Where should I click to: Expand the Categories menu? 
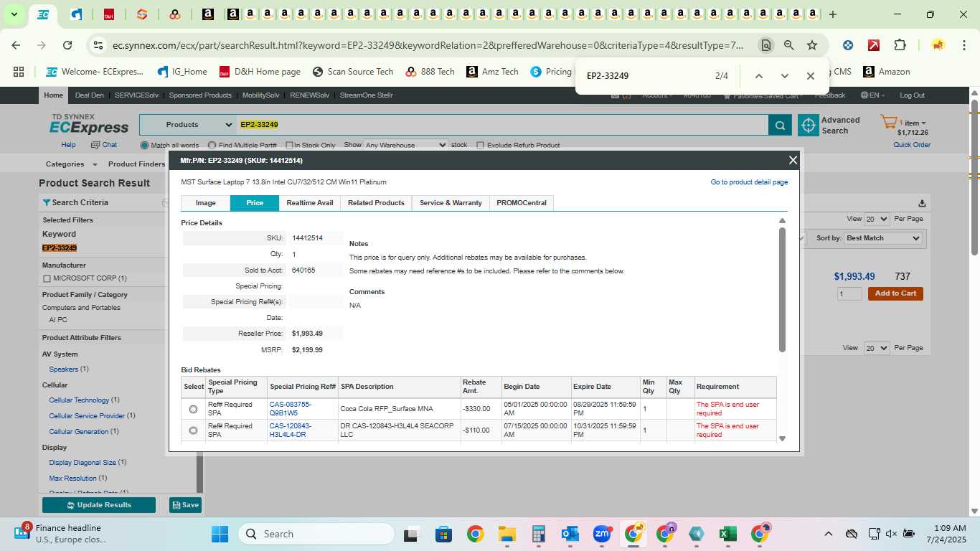pos(70,164)
